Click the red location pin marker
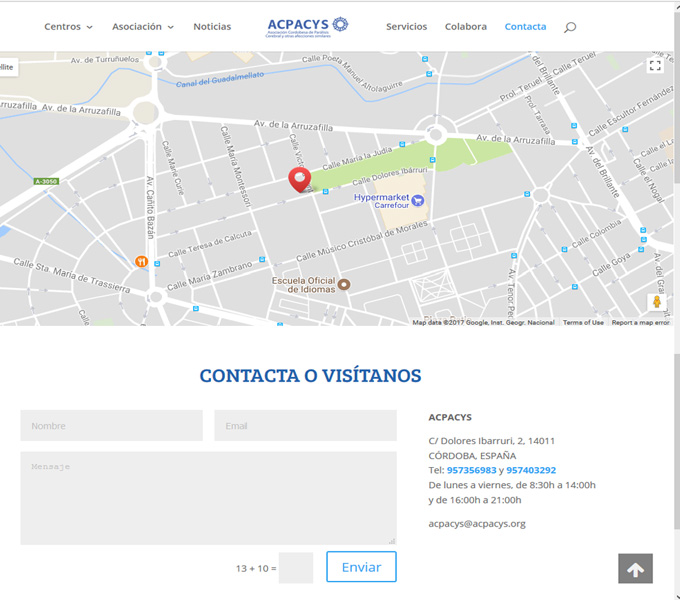680x600 pixels. [300, 179]
